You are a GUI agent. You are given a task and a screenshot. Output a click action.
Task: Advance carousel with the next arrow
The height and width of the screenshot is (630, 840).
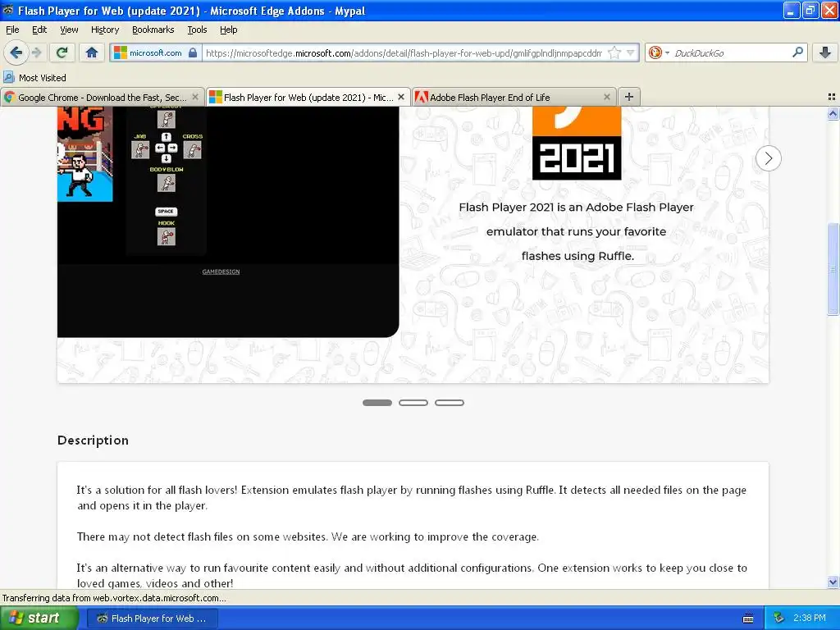(768, 158)
